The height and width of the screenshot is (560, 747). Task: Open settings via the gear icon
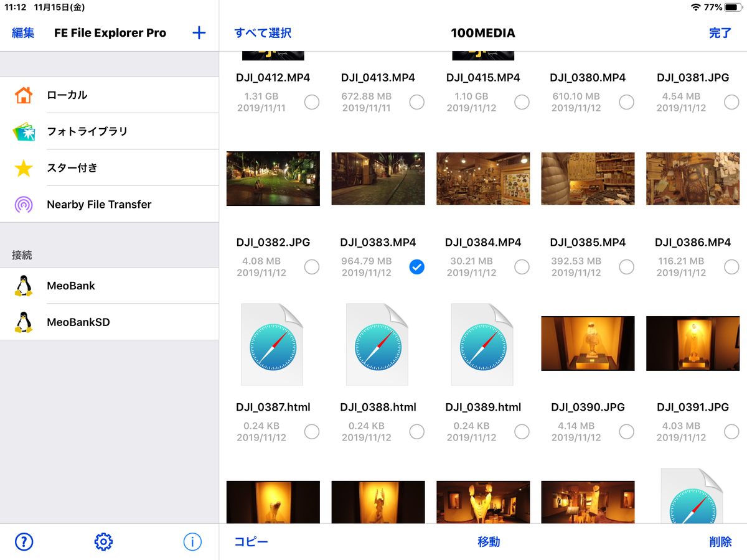pyautogui.click(x=103, y=542)
